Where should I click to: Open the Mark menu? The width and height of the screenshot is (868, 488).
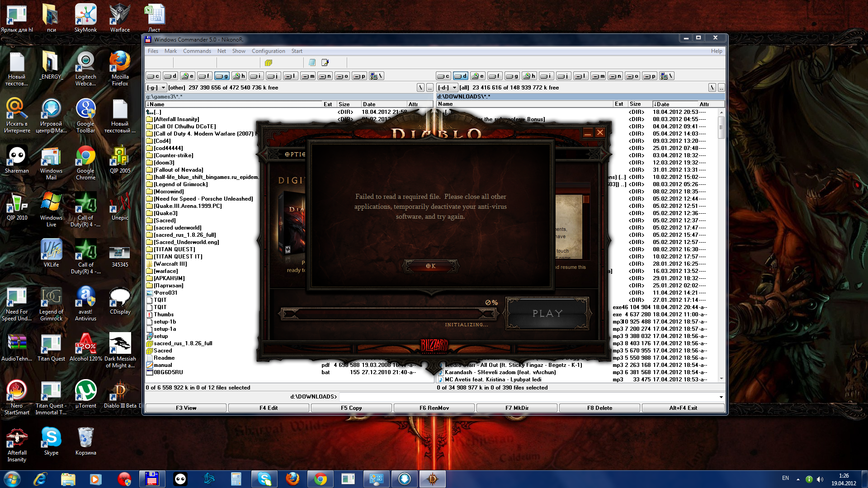pyautogui.click(x=170, y=51)
